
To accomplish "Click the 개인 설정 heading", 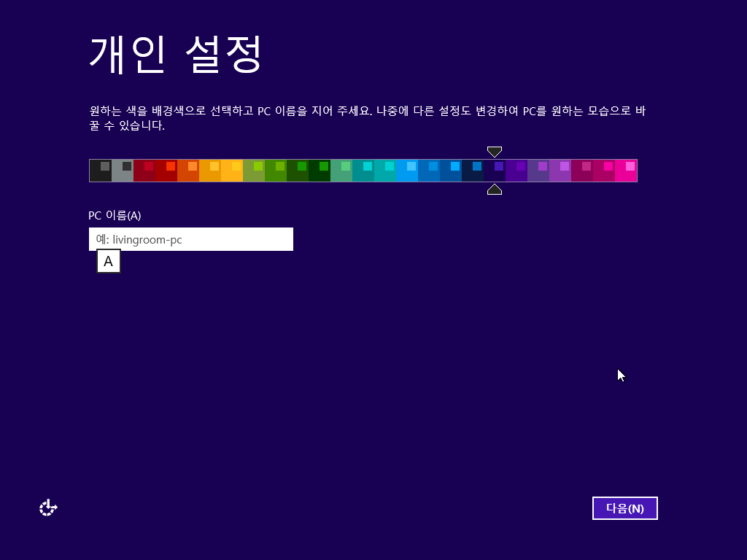I will coord(176,54).
